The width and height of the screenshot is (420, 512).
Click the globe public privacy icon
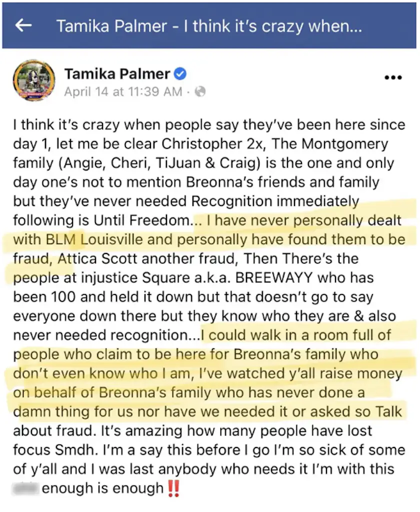200,91
